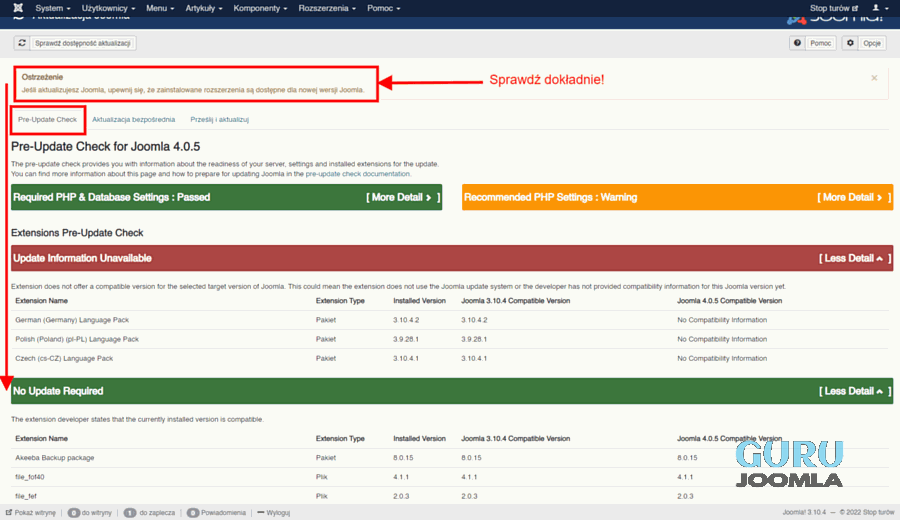Open the System menu
The height and width of the screenshot is (520, 900).
pyautogui.click(x=52, y=8)
